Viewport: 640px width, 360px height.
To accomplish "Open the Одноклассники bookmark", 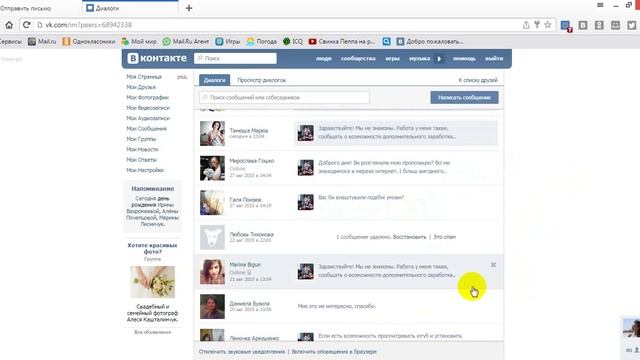I will pyautogui.click(x=89, y=41).
